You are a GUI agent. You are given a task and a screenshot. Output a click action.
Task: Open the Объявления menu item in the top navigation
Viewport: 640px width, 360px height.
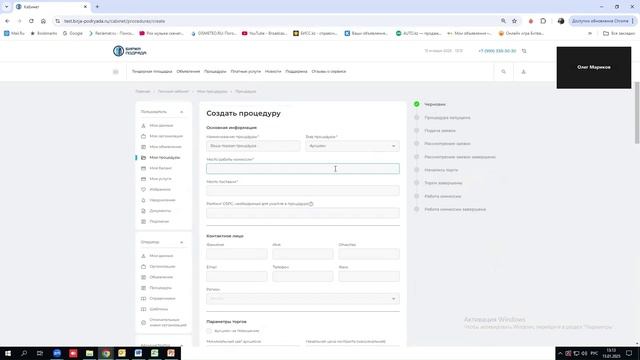click(188, 72)
